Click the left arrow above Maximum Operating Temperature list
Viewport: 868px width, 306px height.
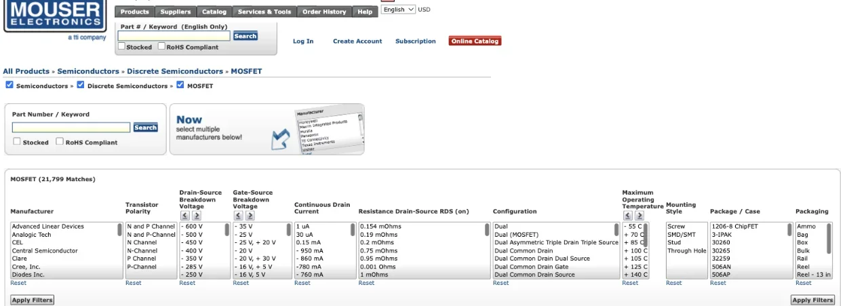pyautogui.click(x=628, y=216)
